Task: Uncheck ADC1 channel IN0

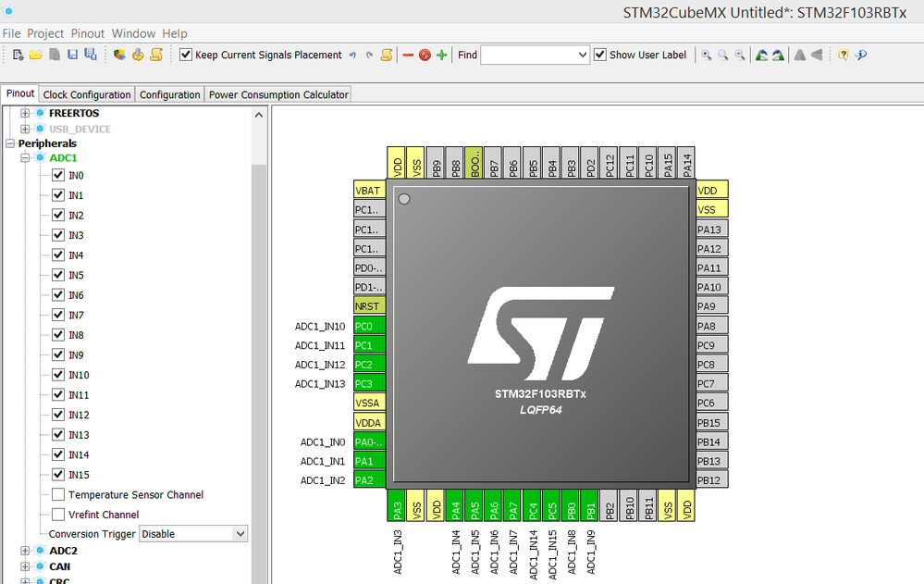Action: coord(58,175)
